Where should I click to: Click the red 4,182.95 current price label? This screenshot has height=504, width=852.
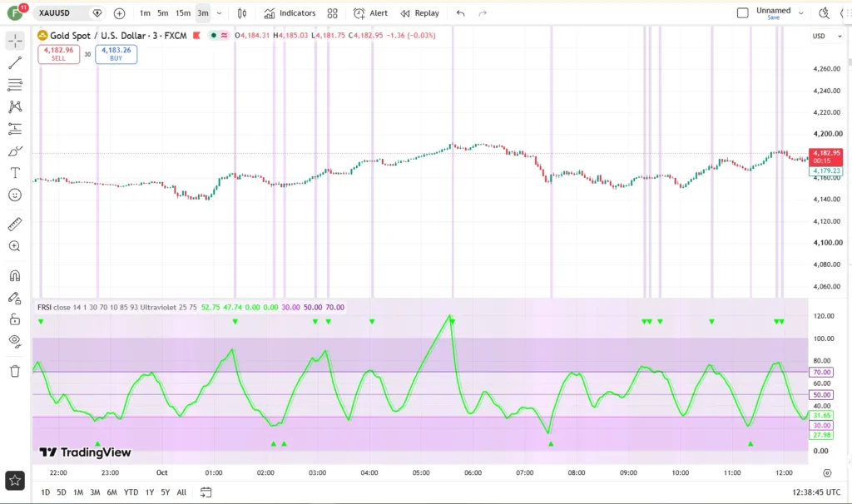pyautogui.click(x=826, y=156)
